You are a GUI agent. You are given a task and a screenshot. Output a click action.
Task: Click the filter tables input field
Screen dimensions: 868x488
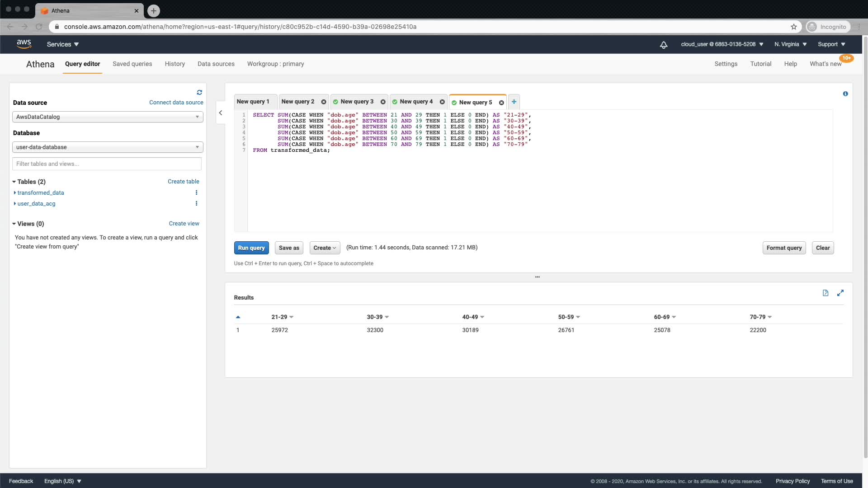(107, 164)
